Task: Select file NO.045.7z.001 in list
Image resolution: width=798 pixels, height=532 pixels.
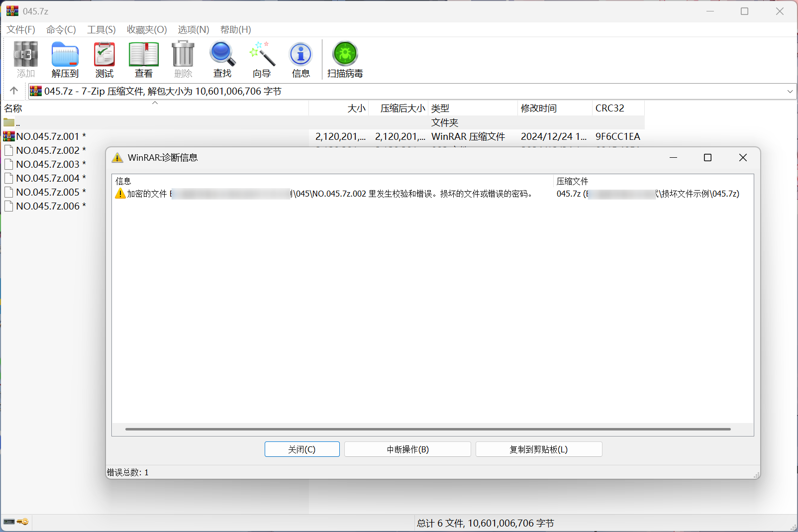Action: point(48,136)
